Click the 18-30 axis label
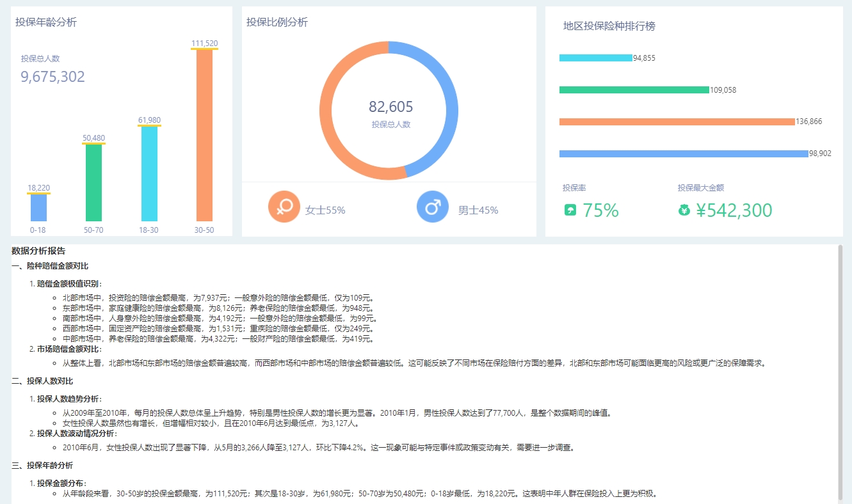 coord(149,230)
